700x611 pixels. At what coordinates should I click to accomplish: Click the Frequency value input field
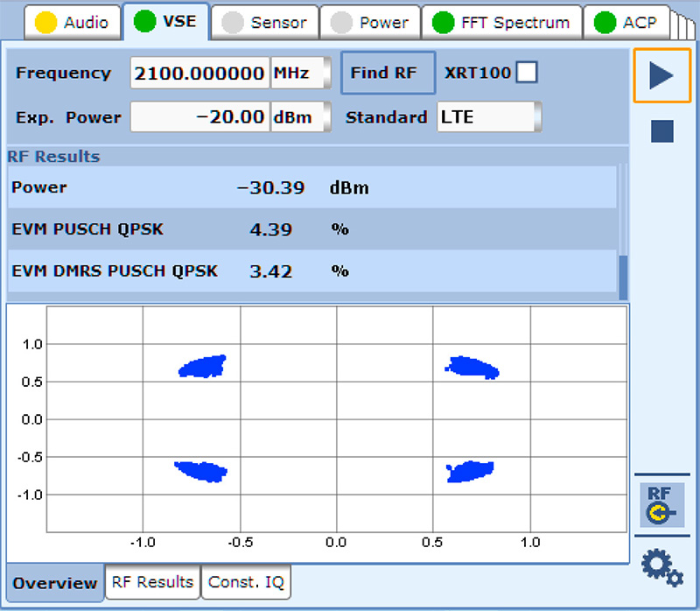tap(199, 73)
